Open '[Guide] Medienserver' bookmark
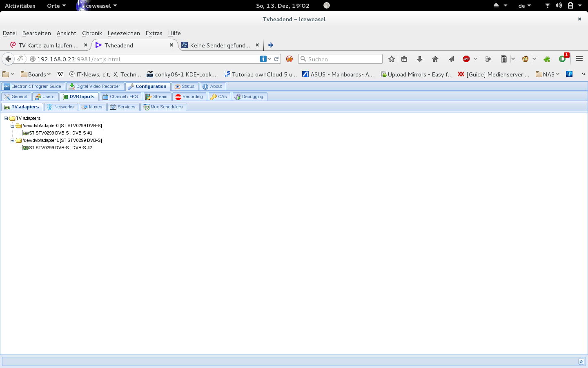The image size is (588, 368). [x=494, y=74]
